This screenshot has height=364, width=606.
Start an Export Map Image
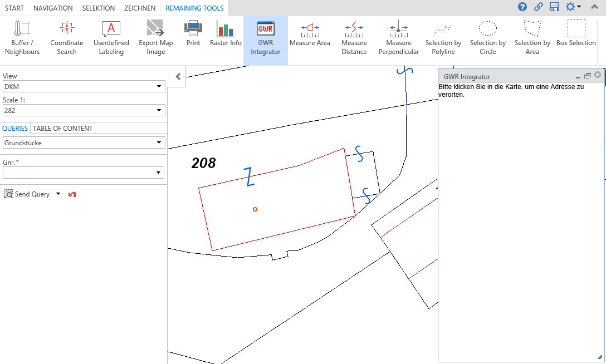[155, 36]
